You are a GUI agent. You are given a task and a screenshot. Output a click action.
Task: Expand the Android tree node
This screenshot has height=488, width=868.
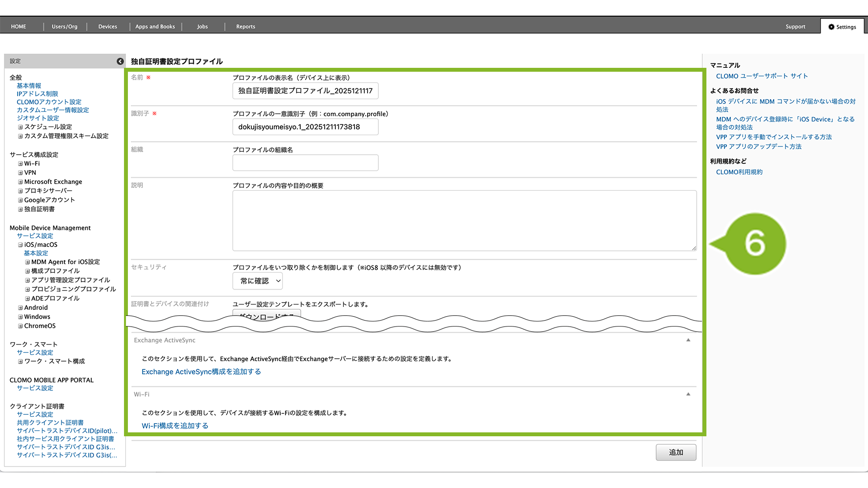pyautogui.click(x=21, y=308)
